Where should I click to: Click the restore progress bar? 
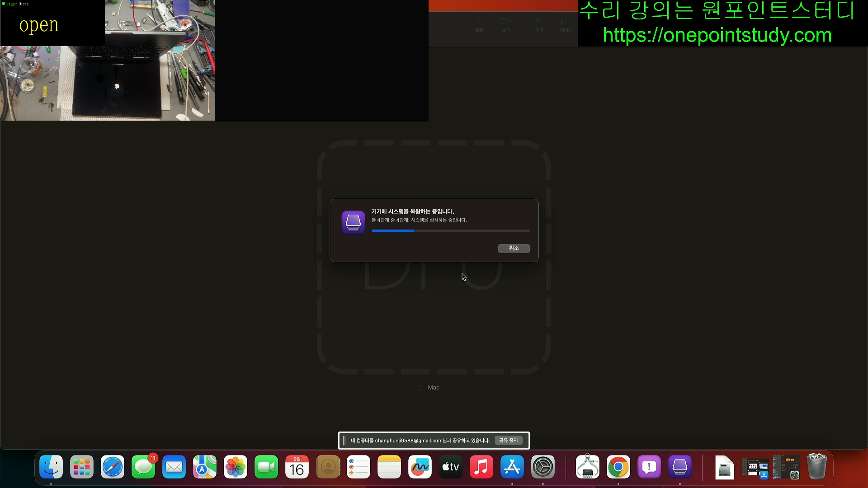450,231
